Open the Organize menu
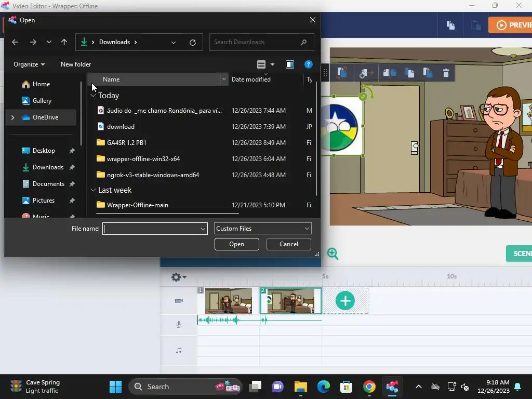 29,64
